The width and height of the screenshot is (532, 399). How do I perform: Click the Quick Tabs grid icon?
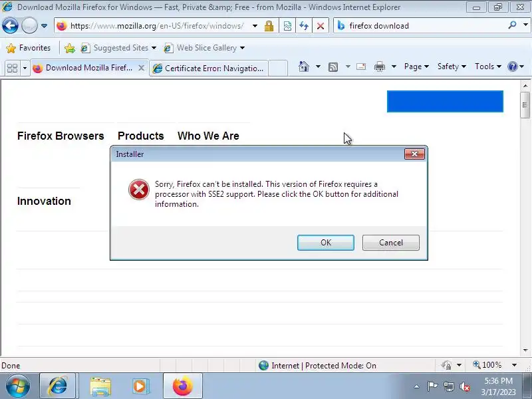coord(12,68)
